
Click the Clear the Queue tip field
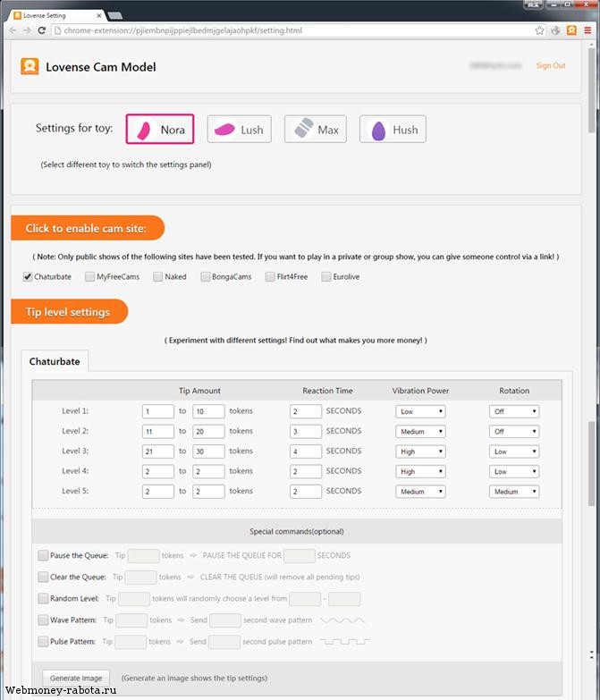point(140,577)
